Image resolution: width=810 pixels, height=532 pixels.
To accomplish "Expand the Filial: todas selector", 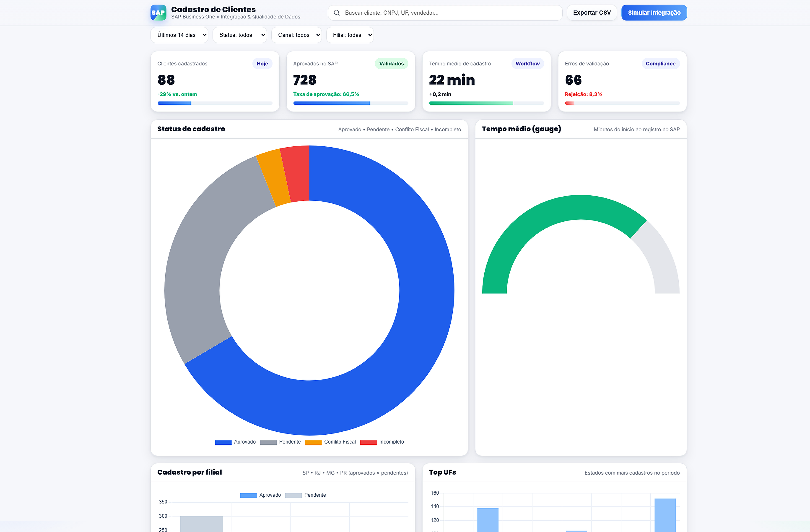I will pos(350,35).
